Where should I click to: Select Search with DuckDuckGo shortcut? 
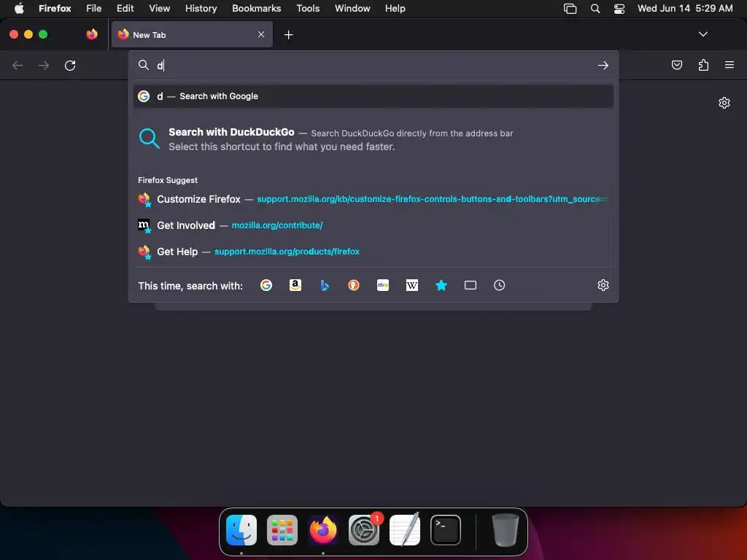[x=373, y=139]
